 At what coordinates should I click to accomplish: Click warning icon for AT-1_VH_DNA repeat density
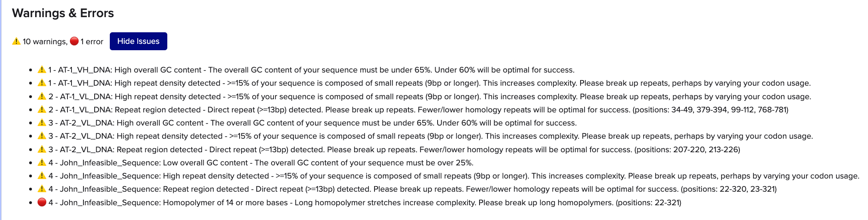tap(42, 82)
